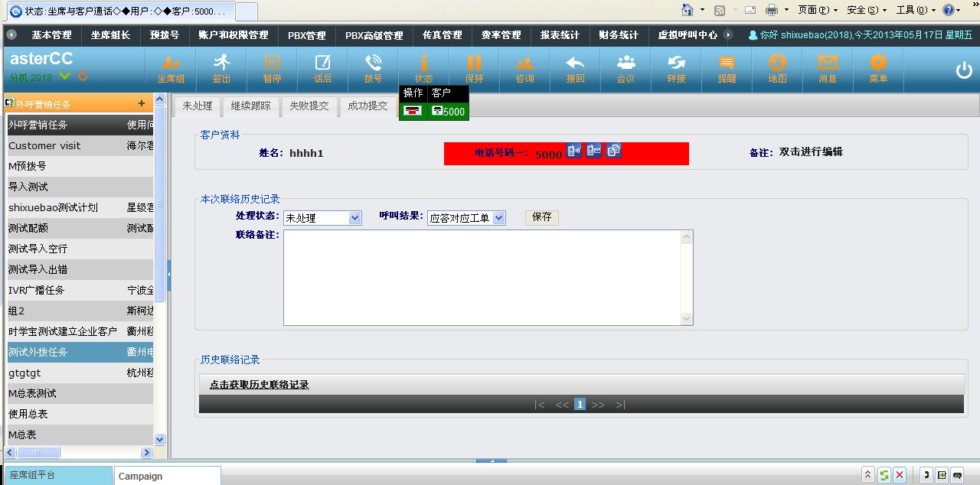Switch to the 继续跟踪 tab
The width and height of the screenshot is (980, 485).
(250, 106)
